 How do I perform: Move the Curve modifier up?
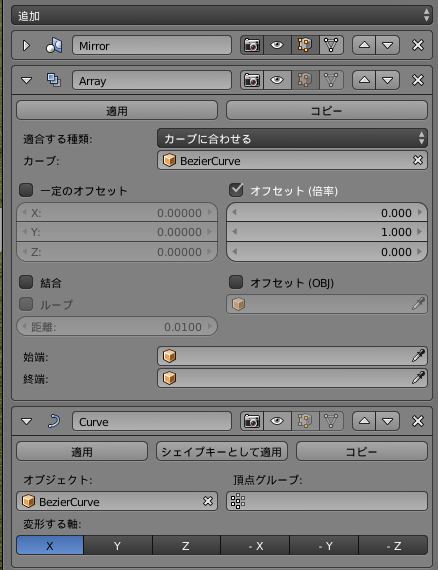coord(364,421)
